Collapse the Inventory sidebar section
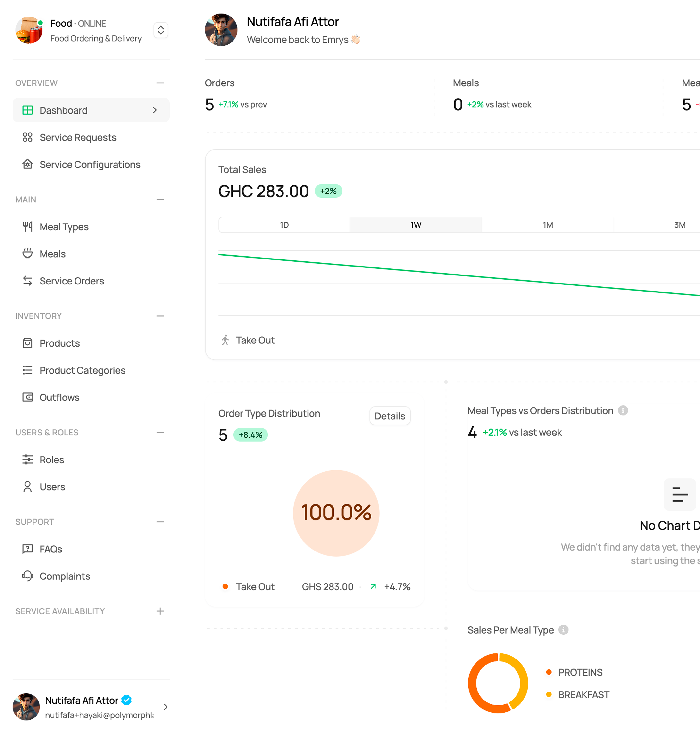This screenshot has height=734, width=700. 160,316
